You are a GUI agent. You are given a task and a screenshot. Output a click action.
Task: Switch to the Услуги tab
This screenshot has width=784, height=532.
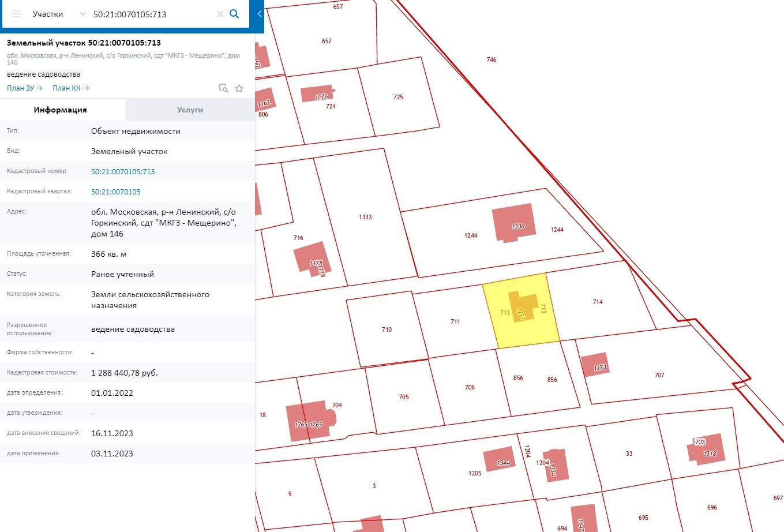[190, 110]
